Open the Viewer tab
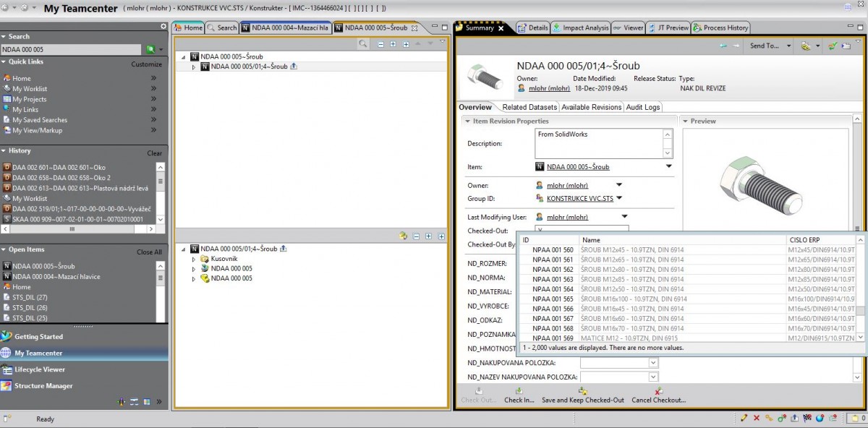 (628, 27)
